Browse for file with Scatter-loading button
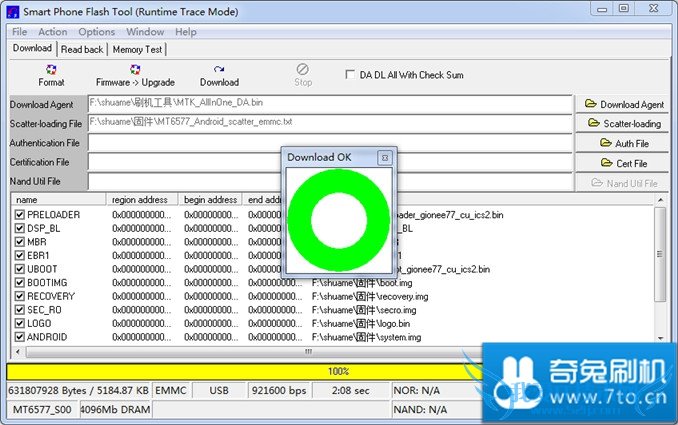 click(x=624, y=124)
